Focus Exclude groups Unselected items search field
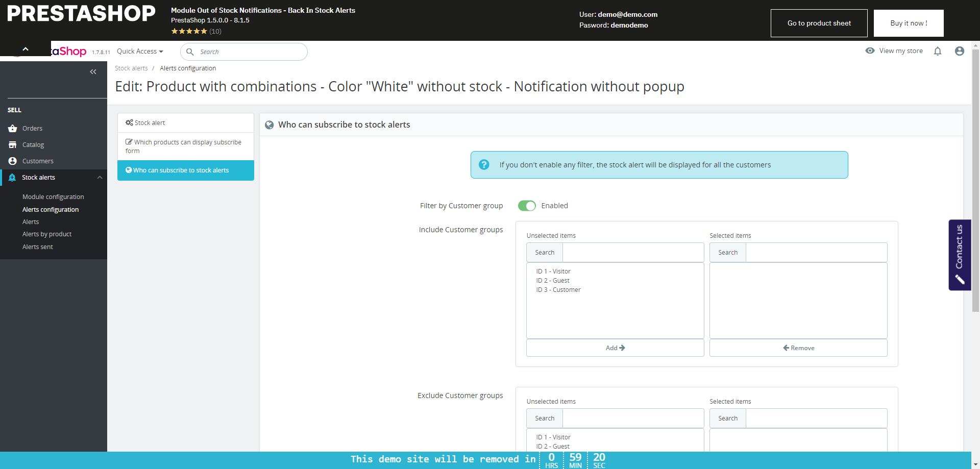The image size is (980, 469). click(x=633, y=418)
